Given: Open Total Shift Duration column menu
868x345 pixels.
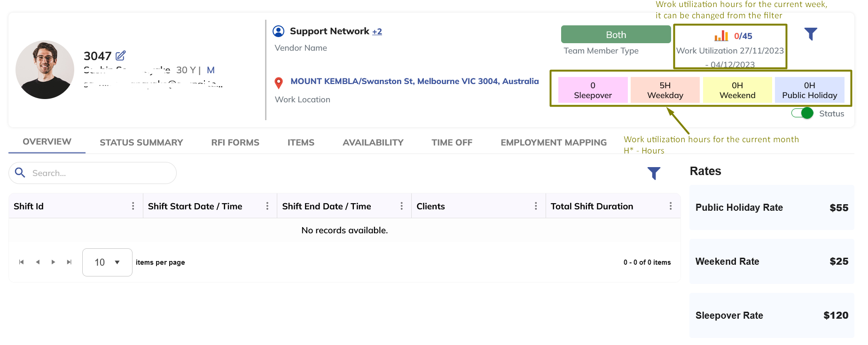Looking at the screenshot, I should [x=670, y=206].
